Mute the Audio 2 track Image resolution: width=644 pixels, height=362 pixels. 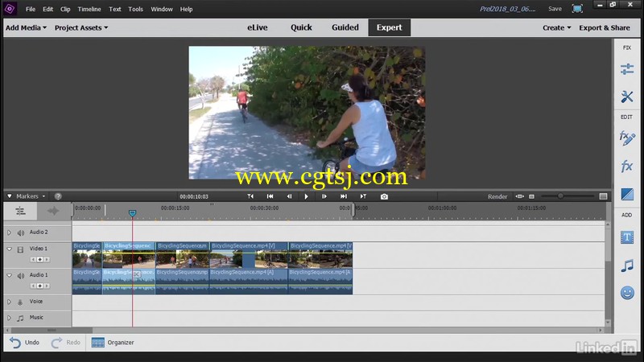point(21,232)
